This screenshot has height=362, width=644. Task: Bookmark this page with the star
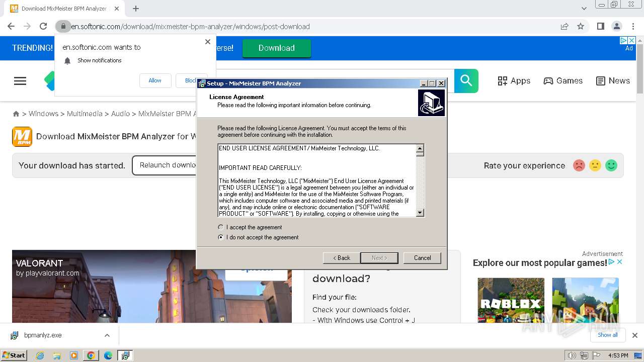(581, 26)
